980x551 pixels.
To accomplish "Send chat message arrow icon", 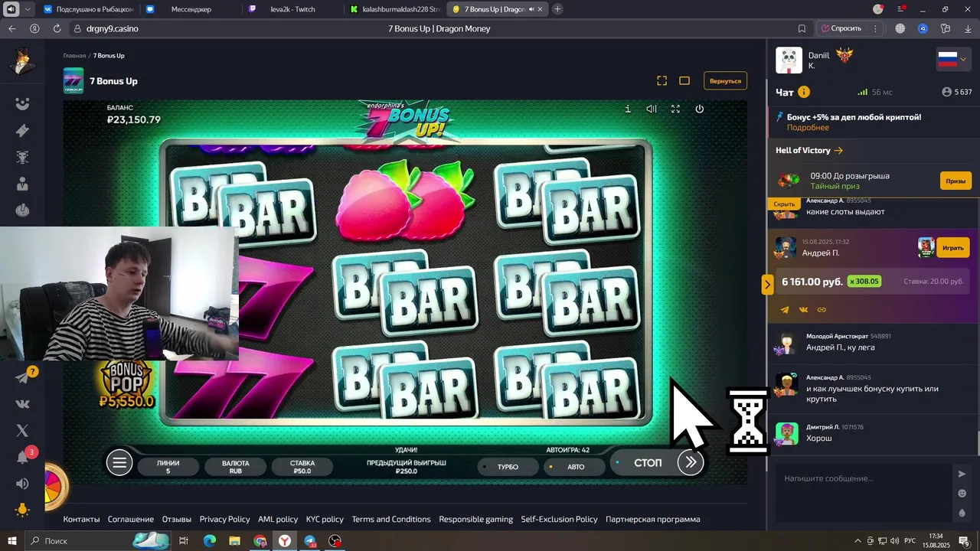I will [962, 474].
